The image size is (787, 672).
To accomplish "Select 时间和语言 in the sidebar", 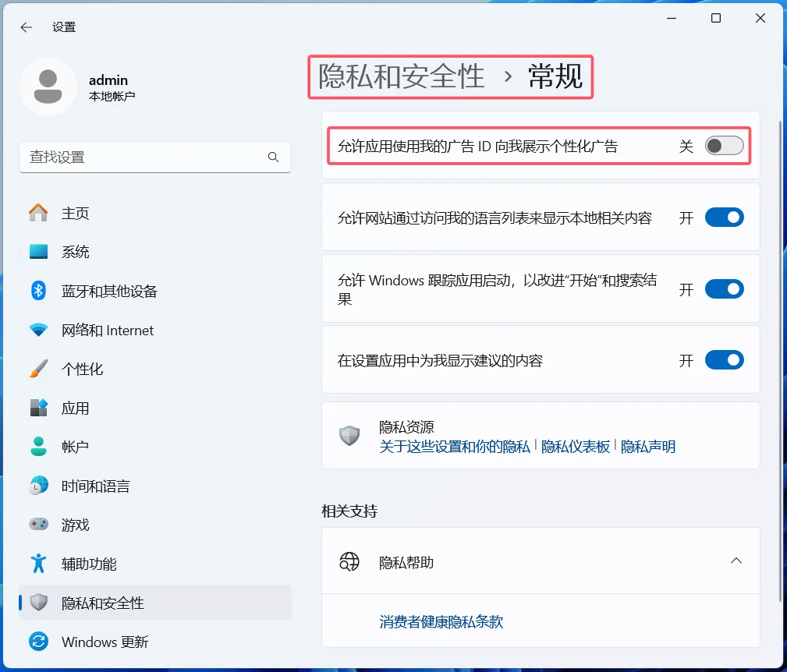I will pos(94,485).
